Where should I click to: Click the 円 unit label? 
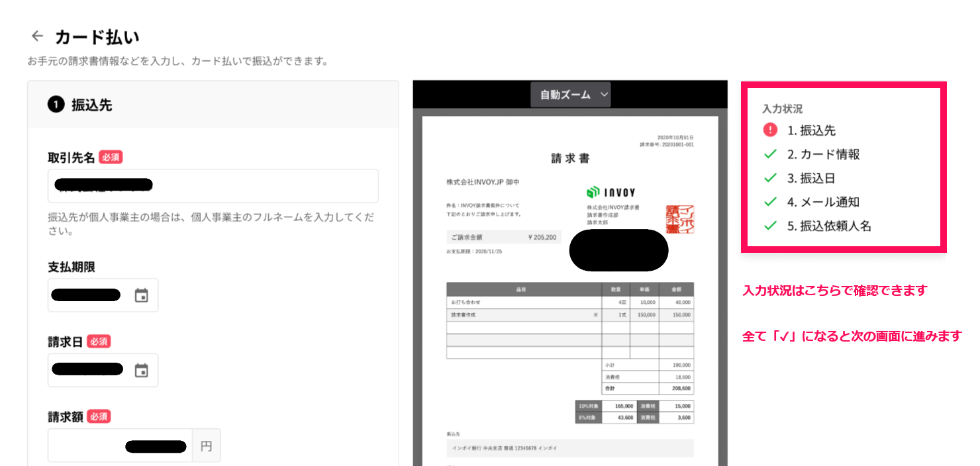[x=206, y=445]
